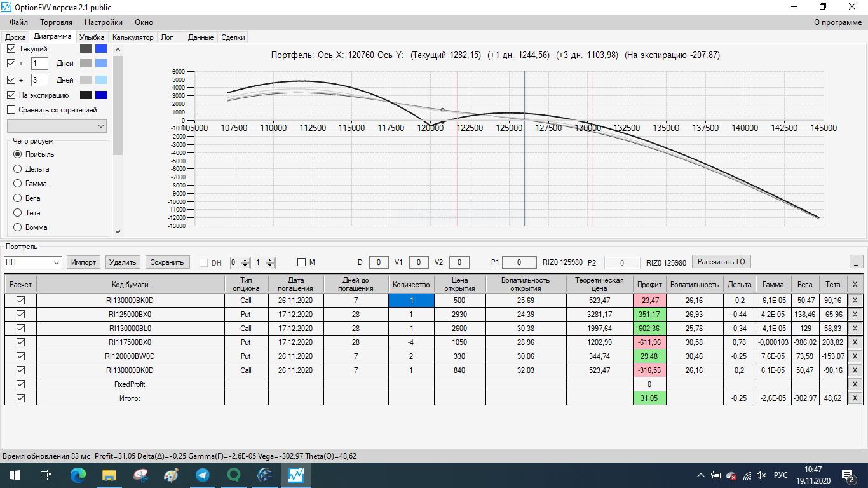This screenshot has width=868, height=488.
Task: Switch to the Калькулятор tab
Action: [133, 37]
